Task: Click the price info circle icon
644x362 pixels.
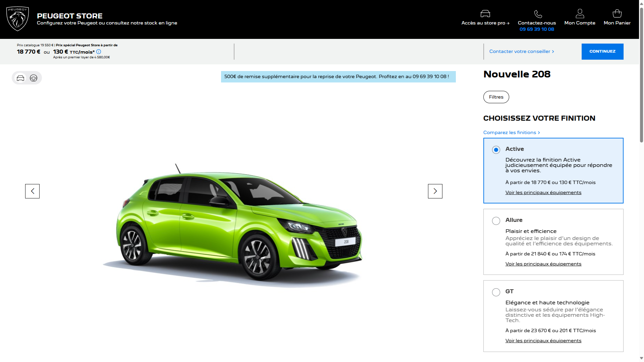Action: 99,52
